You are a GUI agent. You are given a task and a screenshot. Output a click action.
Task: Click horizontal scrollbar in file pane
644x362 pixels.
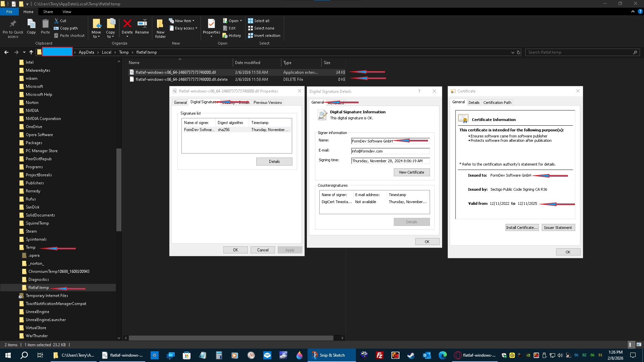pyautogui.click(x=231, y=338)
